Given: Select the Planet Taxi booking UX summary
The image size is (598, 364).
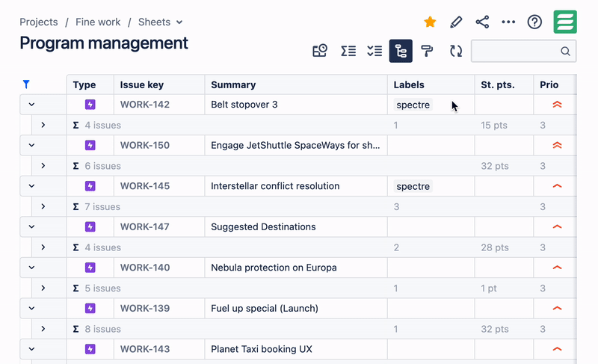Looking at the screenshot, I should click(x=296, y=349).
